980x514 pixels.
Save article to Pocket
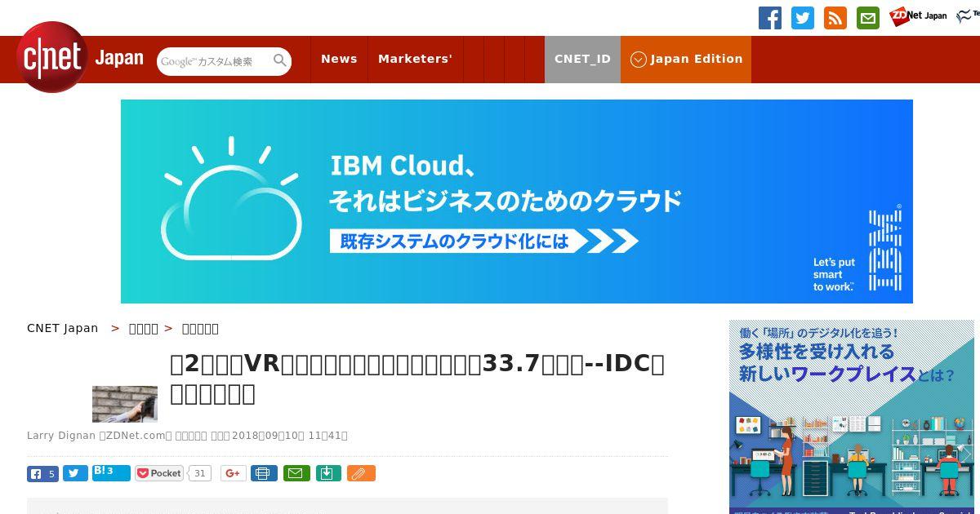click(159, 473)
